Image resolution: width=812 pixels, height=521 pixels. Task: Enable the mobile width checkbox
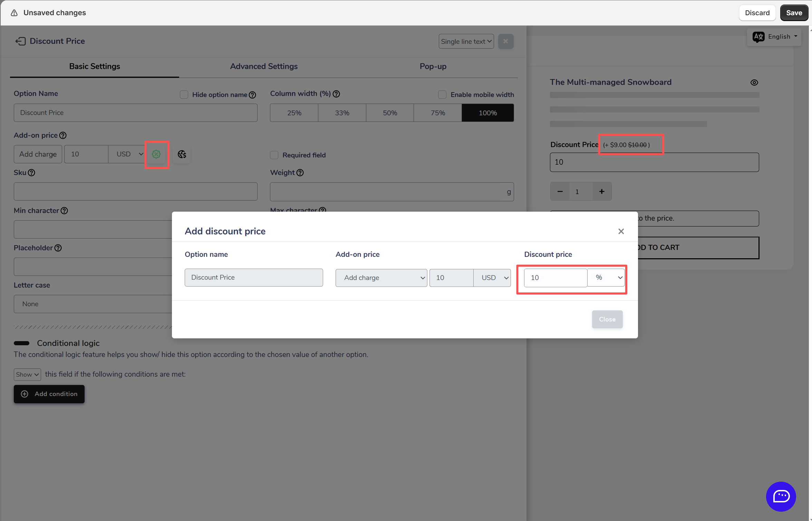click(x=442, y=95)
